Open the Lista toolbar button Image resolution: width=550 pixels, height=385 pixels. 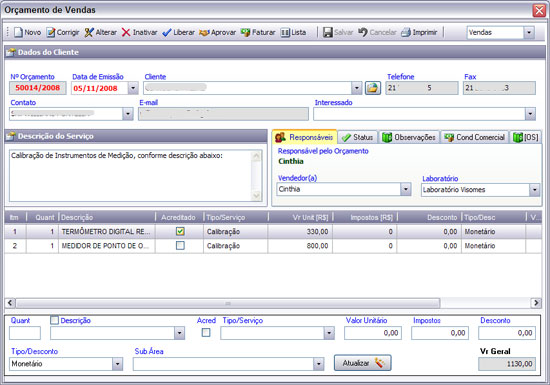coord(293,32)
